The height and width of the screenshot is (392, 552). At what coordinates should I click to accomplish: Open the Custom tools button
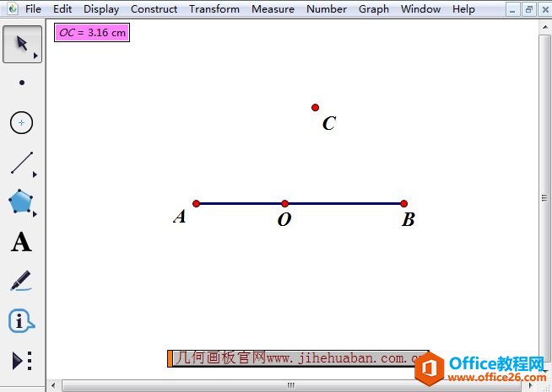22,361
